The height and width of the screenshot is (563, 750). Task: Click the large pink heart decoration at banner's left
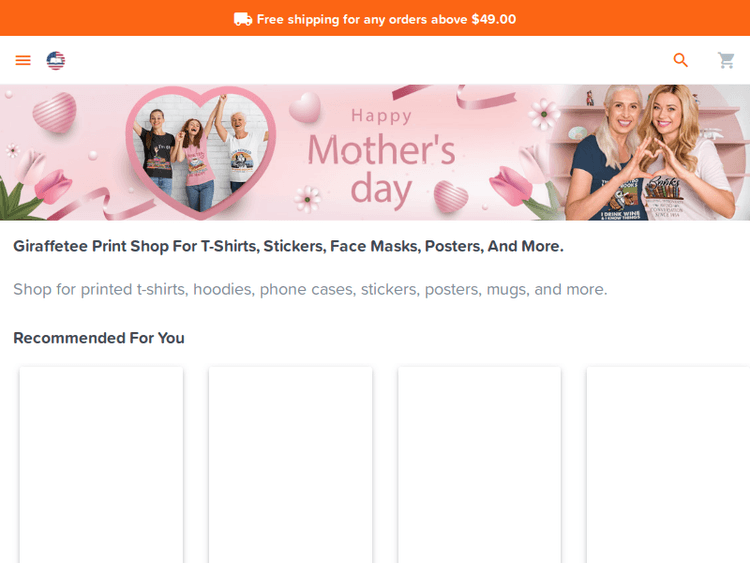[x=54, y=112]
